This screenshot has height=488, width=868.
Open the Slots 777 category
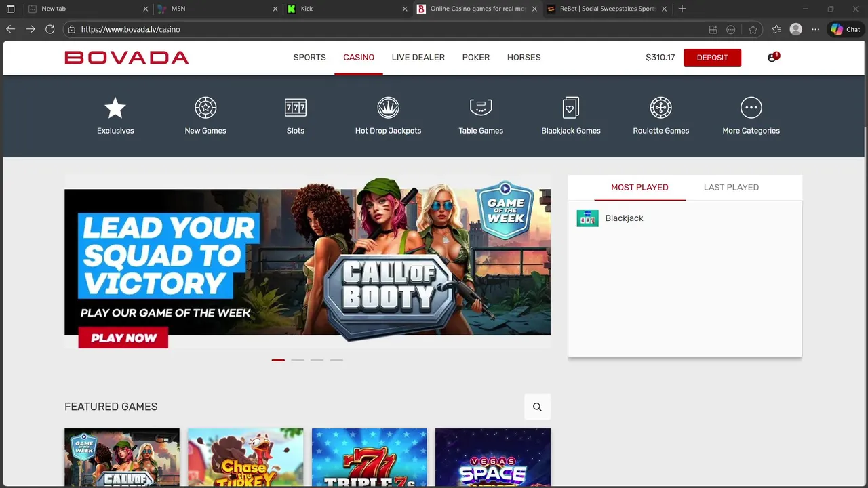296,108
